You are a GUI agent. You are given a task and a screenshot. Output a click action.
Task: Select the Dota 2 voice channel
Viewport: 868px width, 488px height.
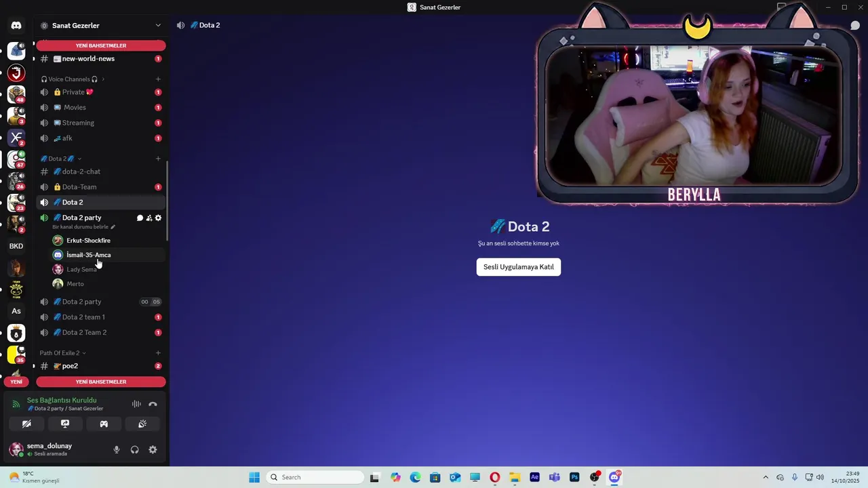pos(100,202)
